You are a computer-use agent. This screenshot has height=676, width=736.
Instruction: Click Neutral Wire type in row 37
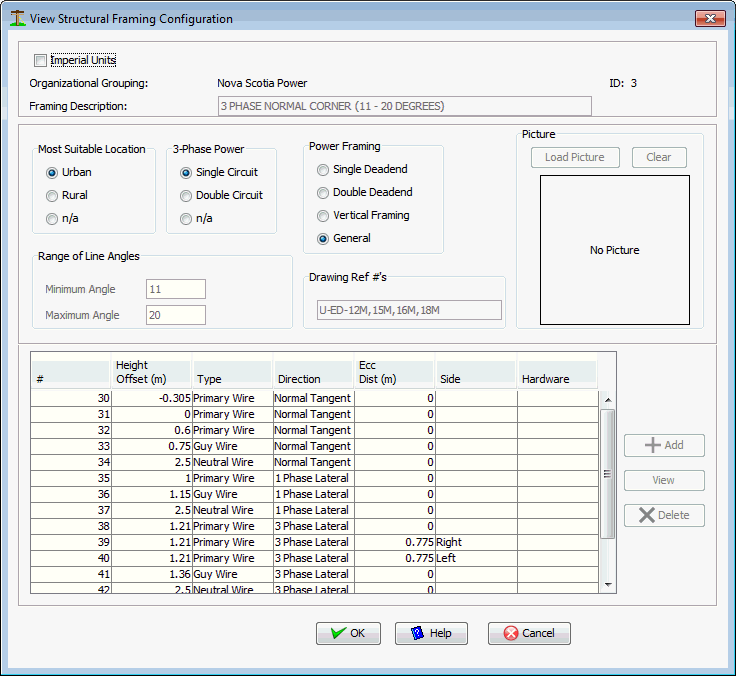click(233, 510)
